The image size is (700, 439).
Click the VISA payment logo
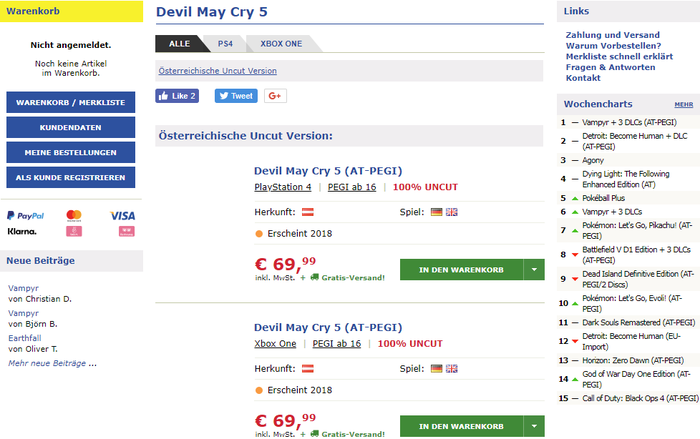coord(122,215)
